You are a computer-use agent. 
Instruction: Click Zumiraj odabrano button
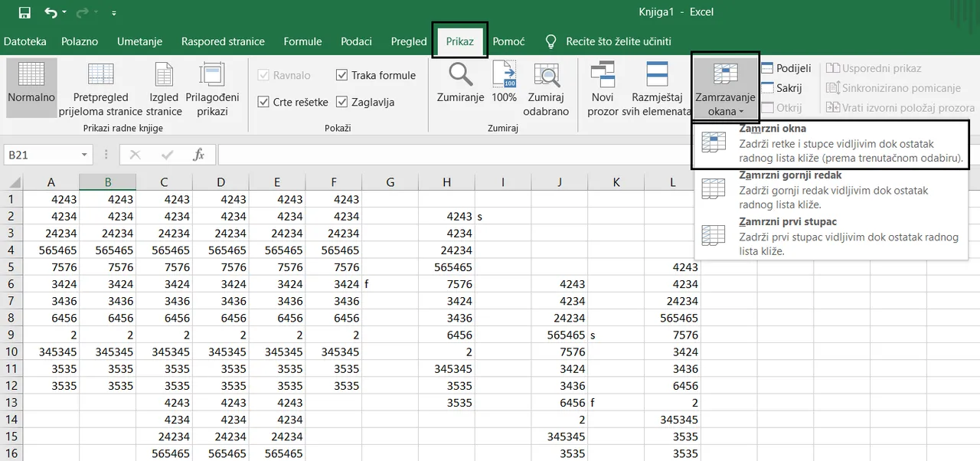pos(546,89)
